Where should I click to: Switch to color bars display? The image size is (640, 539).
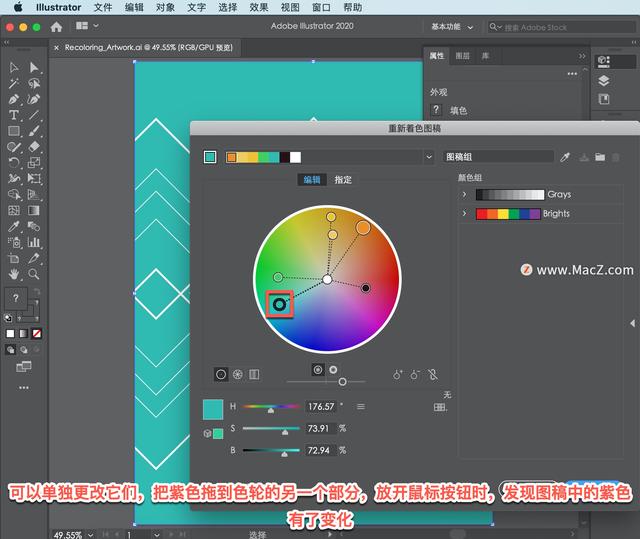254,374
